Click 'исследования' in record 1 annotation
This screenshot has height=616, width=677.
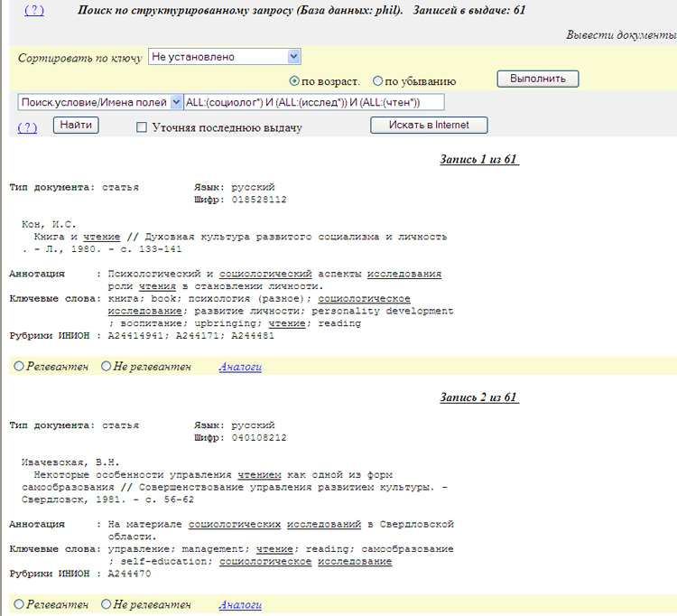point(404,274)
